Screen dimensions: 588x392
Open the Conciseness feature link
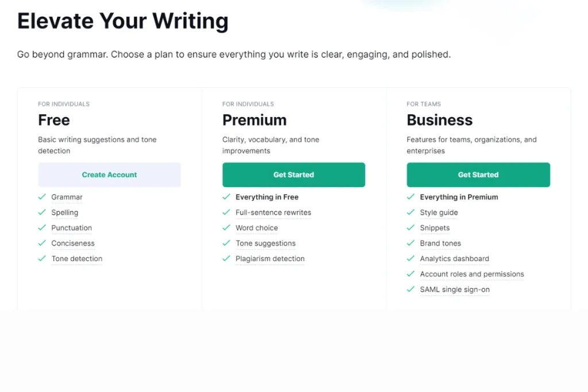tap(73, 243)
